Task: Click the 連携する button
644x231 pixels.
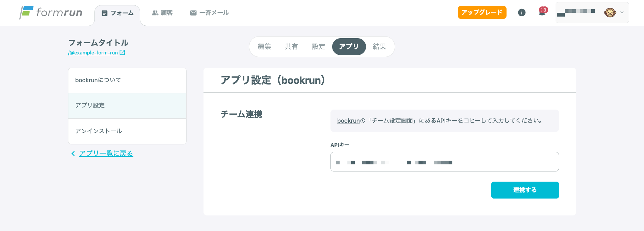Action: coord(525,190)
